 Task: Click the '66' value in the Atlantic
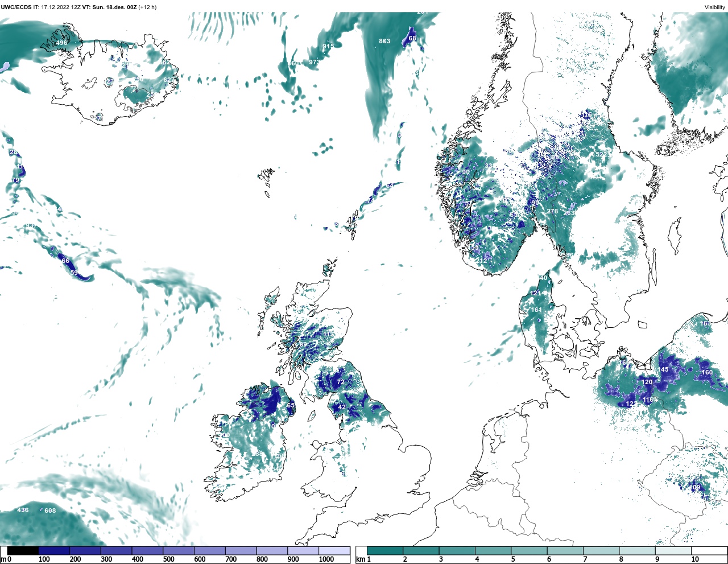point(65,261)
